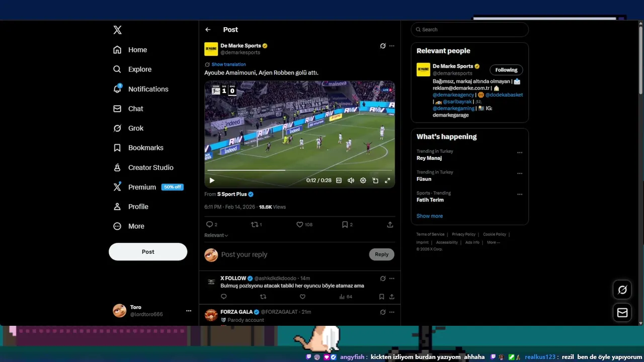Open Grok icon on De Marke Sports post

coord(383,46)
